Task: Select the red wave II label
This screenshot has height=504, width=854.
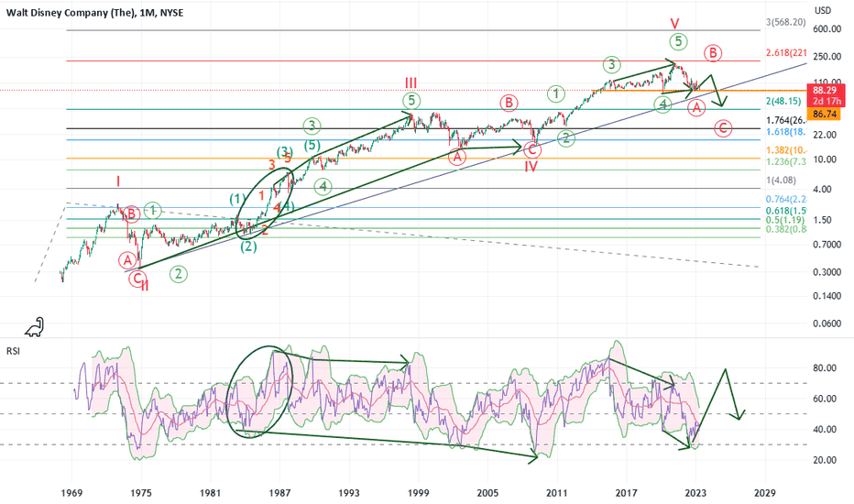Action: pos(145,286)
